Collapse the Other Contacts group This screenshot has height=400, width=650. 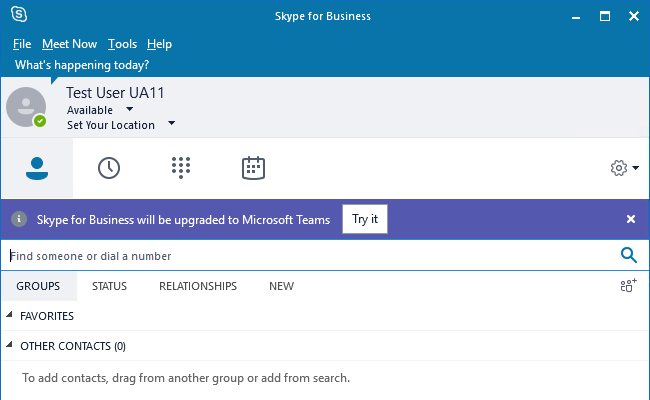point(10,346)
